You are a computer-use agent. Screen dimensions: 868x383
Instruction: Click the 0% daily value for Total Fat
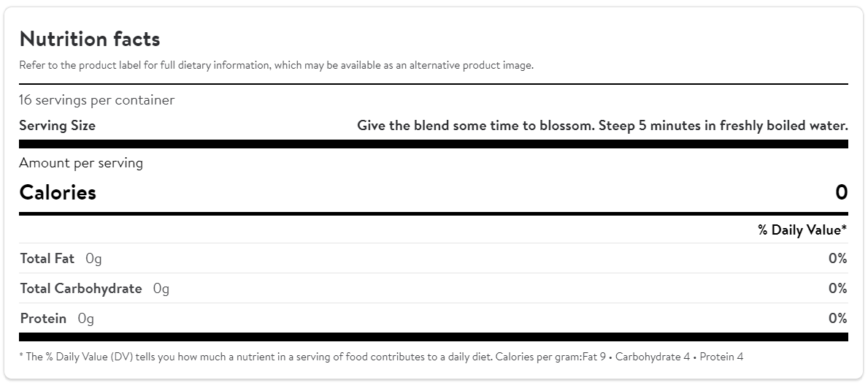pos(837,259)
